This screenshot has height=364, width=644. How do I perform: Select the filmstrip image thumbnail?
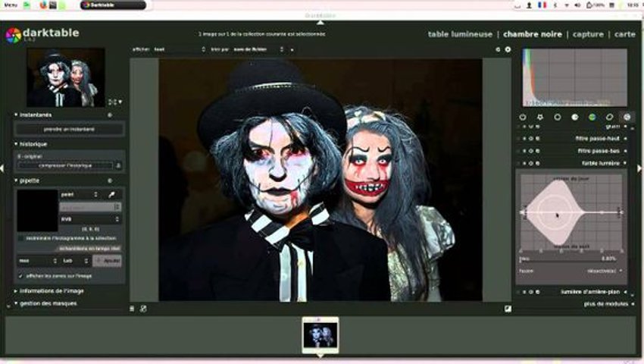click(320, 334)
